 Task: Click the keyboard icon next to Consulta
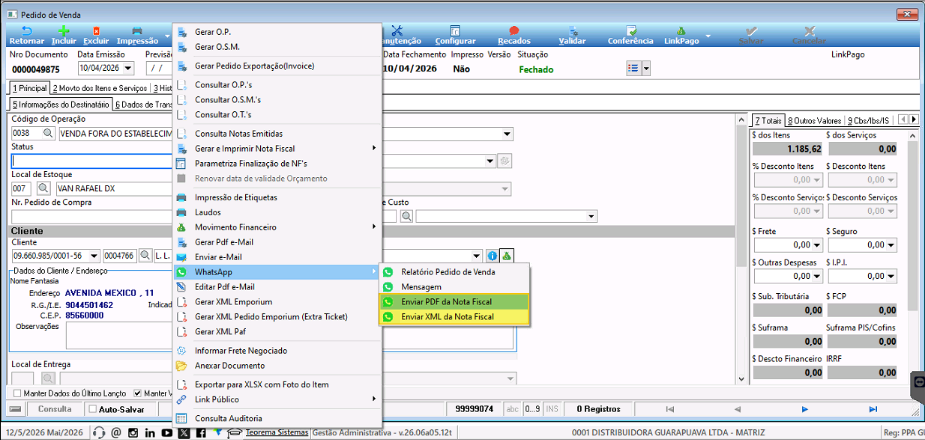pyautogui.click(x=16, y=409)
